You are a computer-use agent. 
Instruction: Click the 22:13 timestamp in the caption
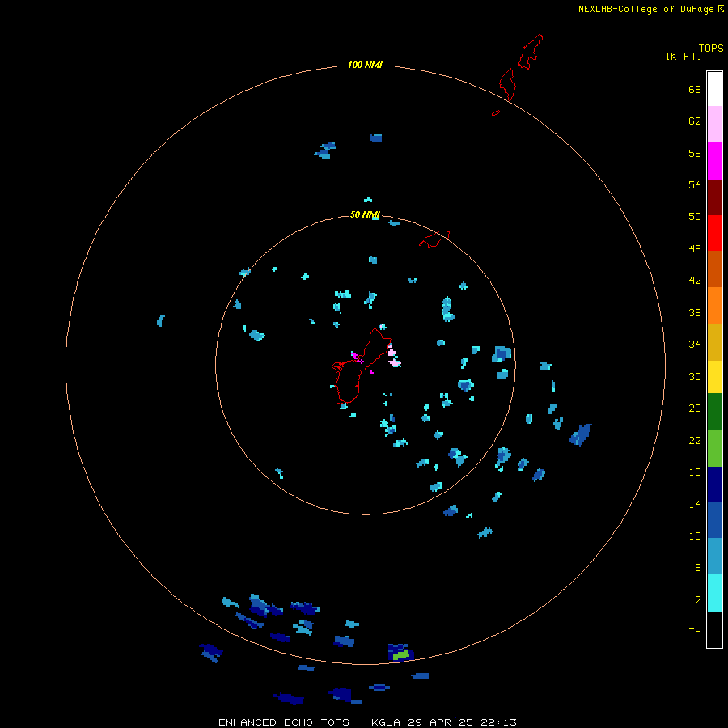497,722
